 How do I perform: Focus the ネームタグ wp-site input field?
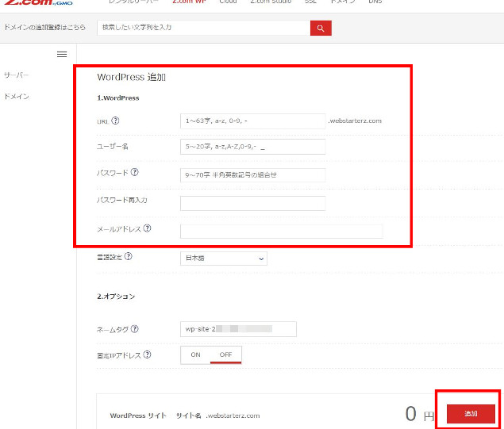238,329
